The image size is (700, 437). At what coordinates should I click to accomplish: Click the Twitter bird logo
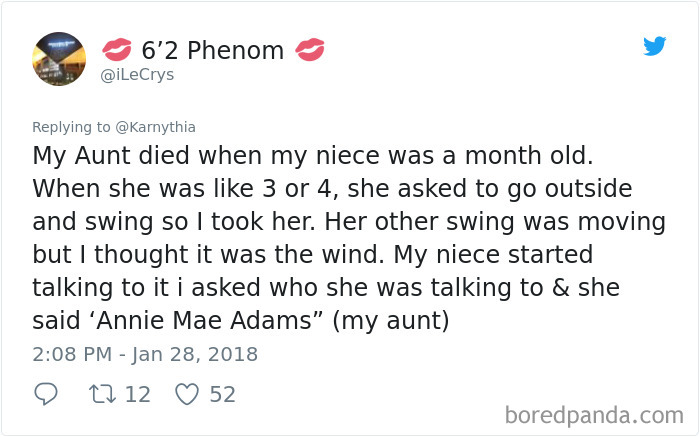(x=655, y=46)
